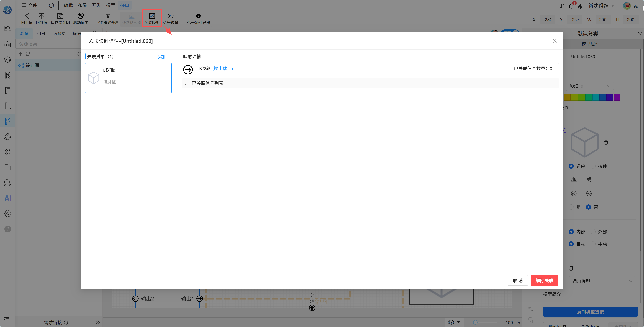
Task: Click the 取消 button
Action: pos(518,280)
